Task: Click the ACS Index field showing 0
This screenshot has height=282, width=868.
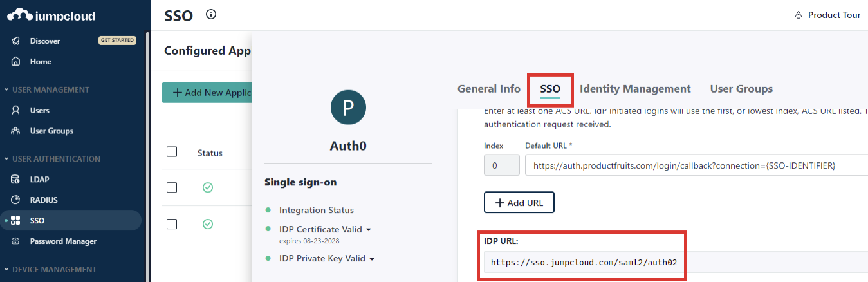Action: 502,165
